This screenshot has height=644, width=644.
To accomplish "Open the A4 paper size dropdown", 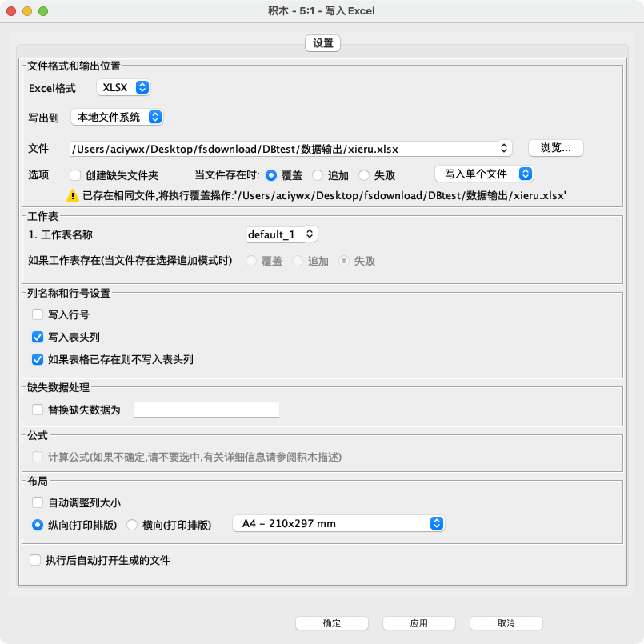I will coord(339,522).
